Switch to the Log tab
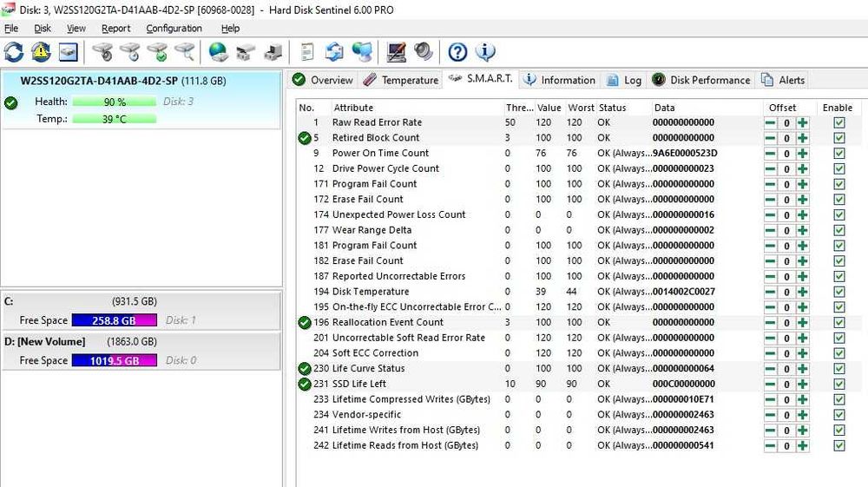 coord(624,80)
